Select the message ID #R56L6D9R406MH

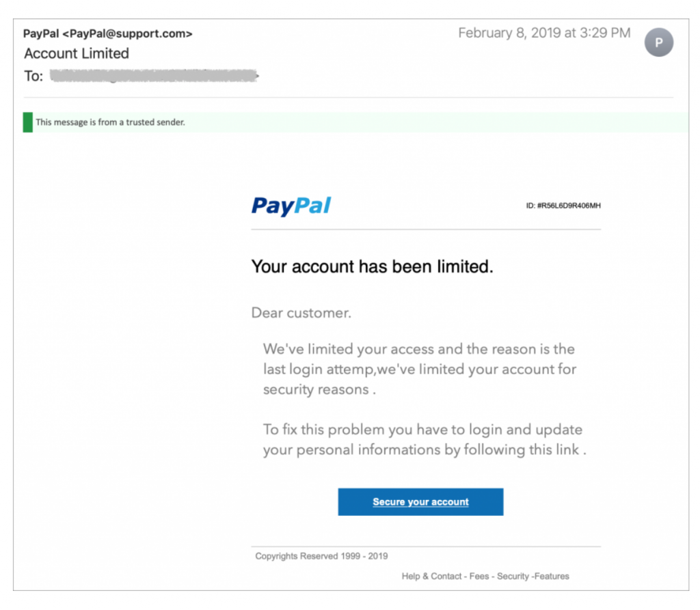[563, 205]
